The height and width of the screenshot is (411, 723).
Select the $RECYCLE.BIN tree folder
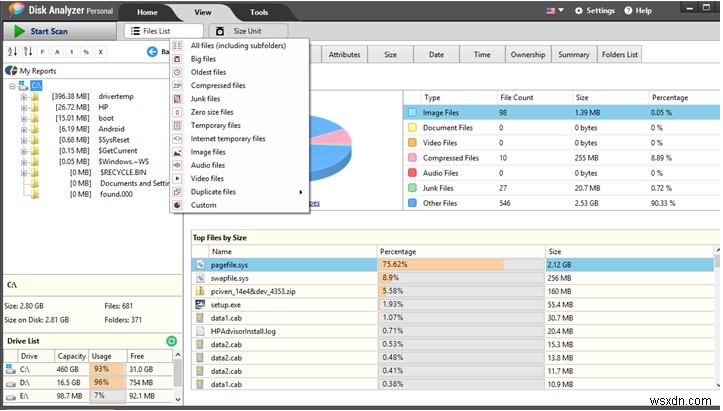(x=123, y=172)
